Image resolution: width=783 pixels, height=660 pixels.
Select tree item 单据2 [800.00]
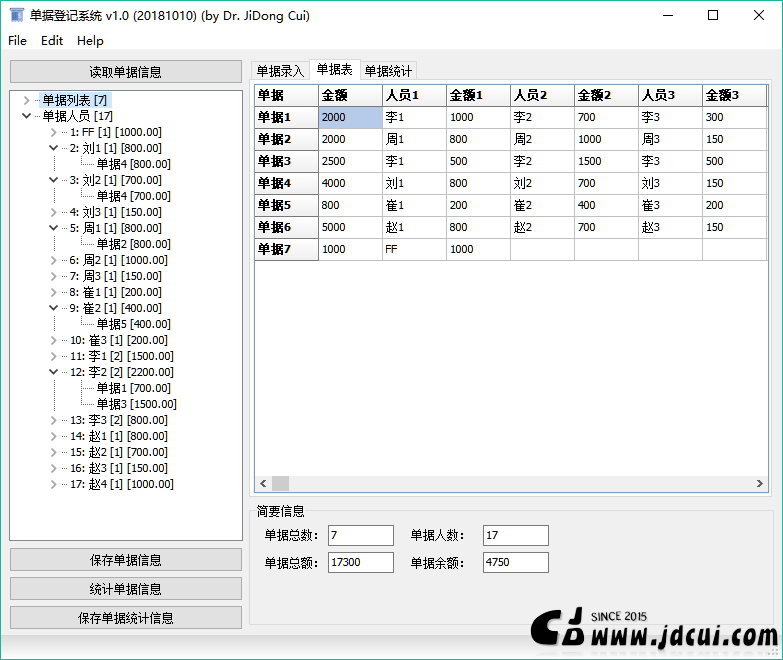click(133, 244)
